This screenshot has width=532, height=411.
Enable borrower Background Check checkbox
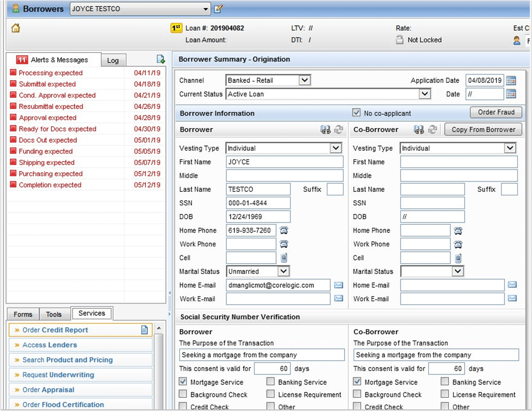(x=183, y=394)
